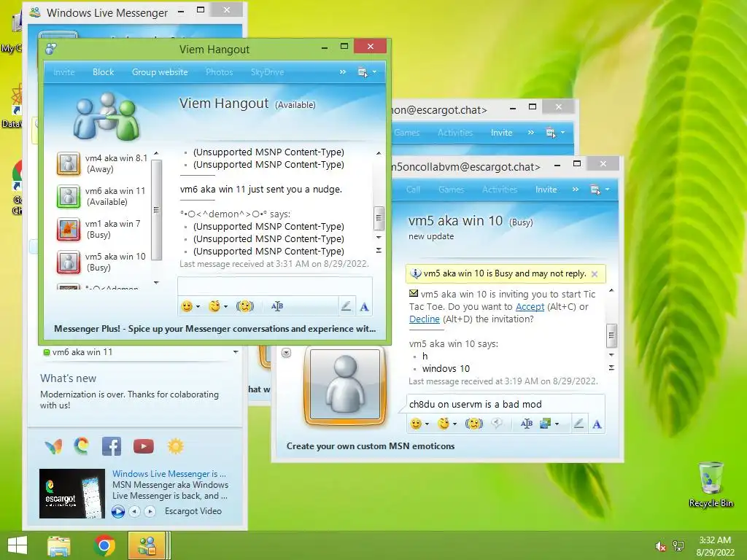Accept the Tic Tac Toe invitation
747x560 pixels.
click(530, 307)
